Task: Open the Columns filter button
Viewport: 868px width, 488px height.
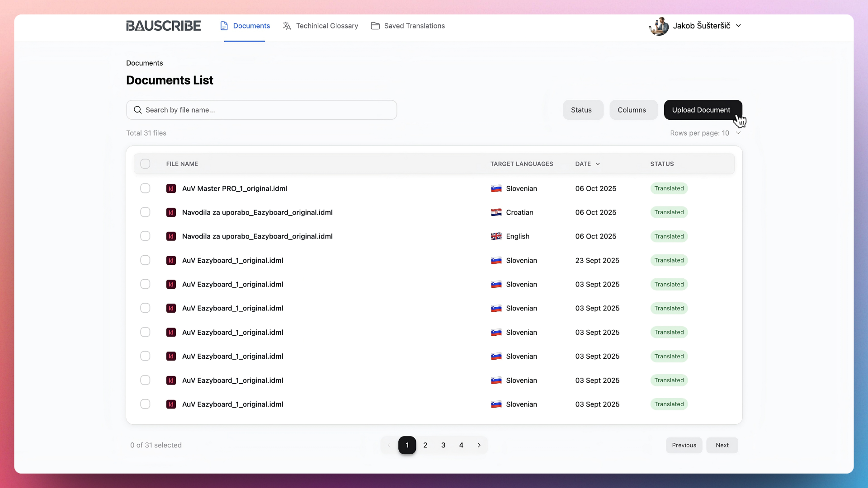Action: pyautogui.click(x=633, y=110)
